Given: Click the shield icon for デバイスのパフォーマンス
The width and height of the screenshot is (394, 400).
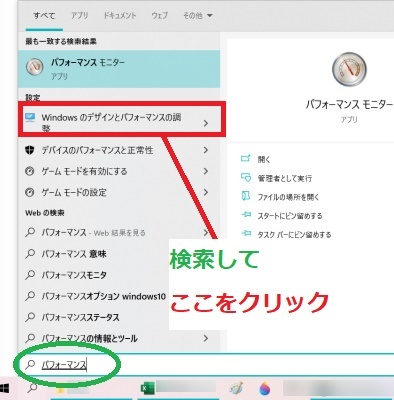Looking at the screenshot, I should [x=30, y=150].
